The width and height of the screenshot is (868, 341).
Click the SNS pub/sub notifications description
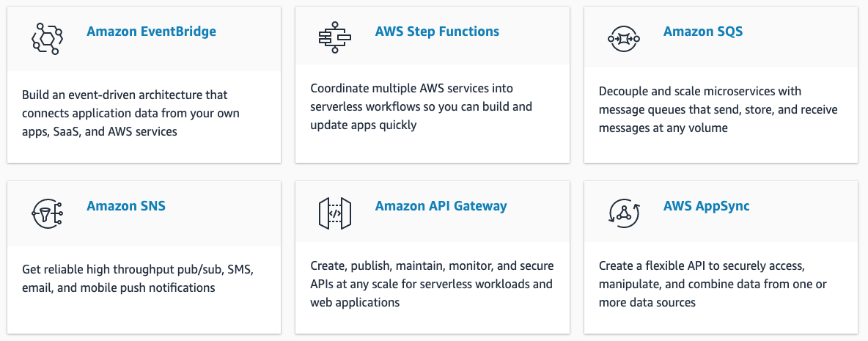pos(137,279)
